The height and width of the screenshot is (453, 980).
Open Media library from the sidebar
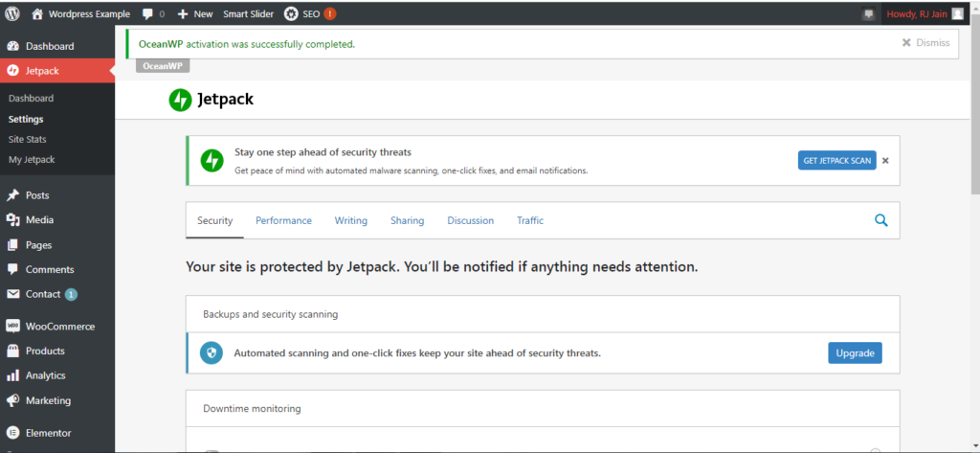tap(39, 220)
